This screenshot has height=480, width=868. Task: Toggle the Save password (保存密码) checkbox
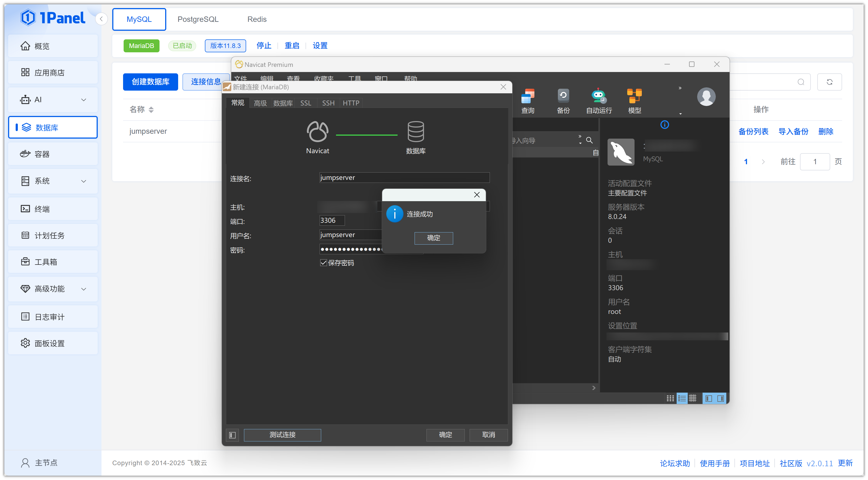point(324,263)
